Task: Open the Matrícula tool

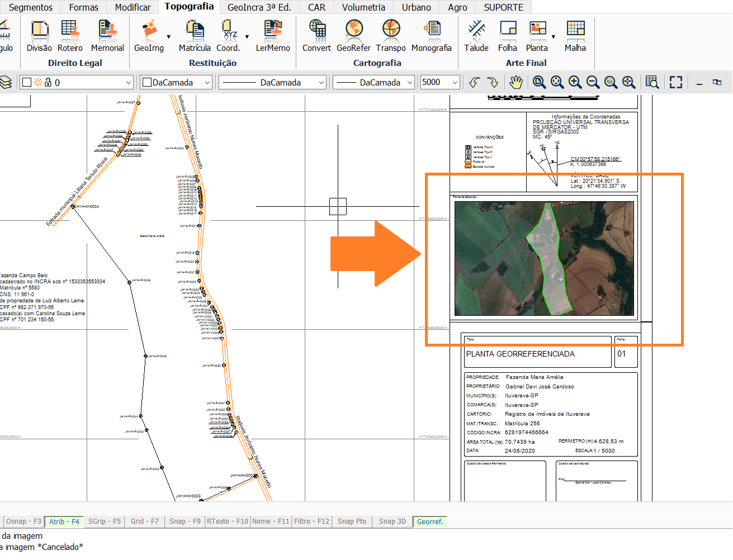Action: point(195,36)
